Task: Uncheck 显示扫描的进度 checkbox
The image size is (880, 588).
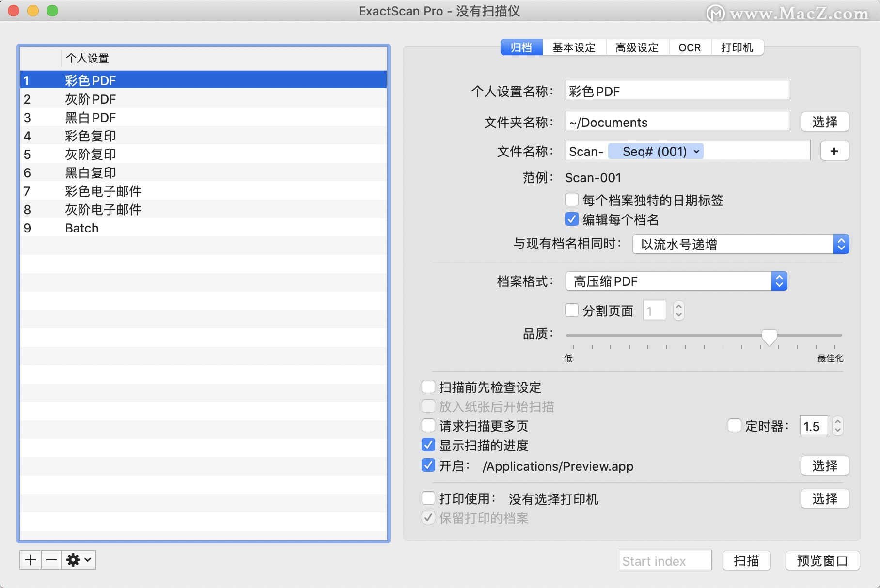Action: (428, 445)
